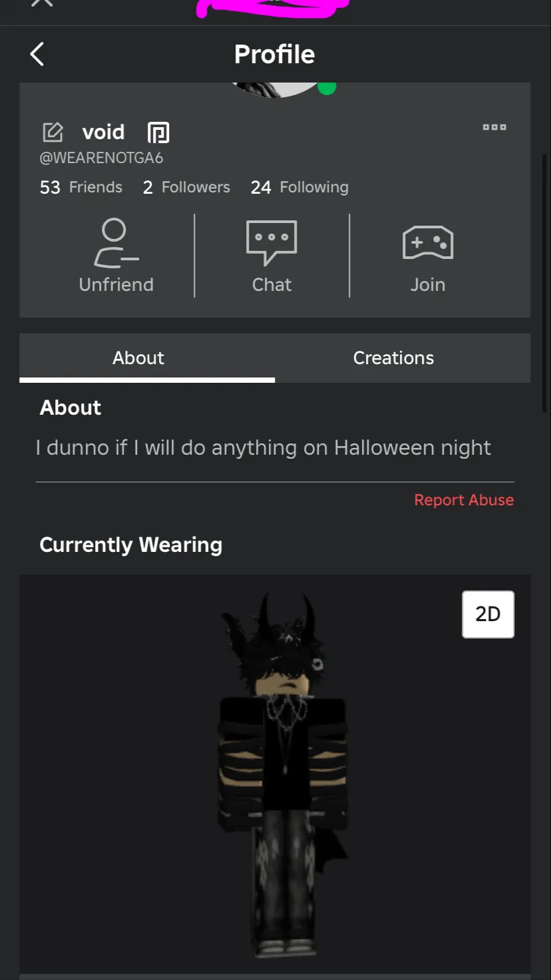Open the 24 Following list
The width and height of the screenshot is (551, 980).
pyautogui.click(x=299, y=187)
